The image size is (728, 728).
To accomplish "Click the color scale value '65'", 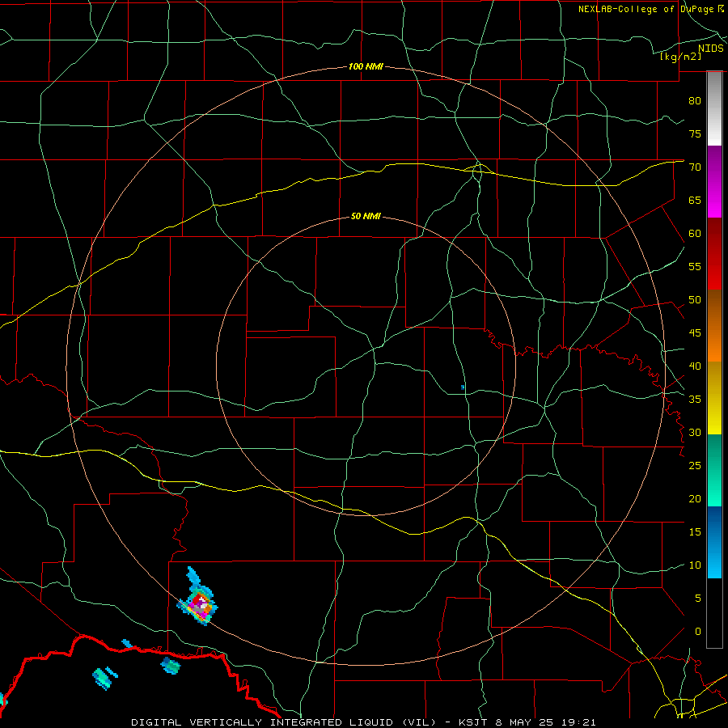I will coord(695,201).
